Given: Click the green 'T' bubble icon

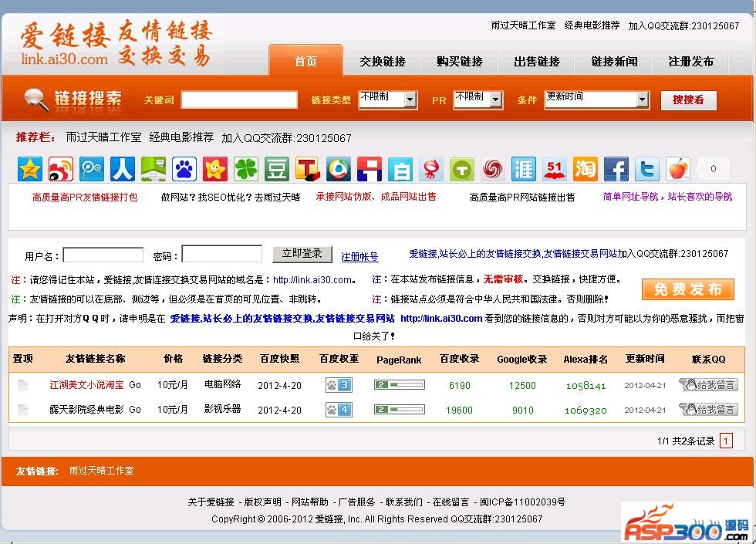Looking at the screenshot, I should [x=462, y=169].
